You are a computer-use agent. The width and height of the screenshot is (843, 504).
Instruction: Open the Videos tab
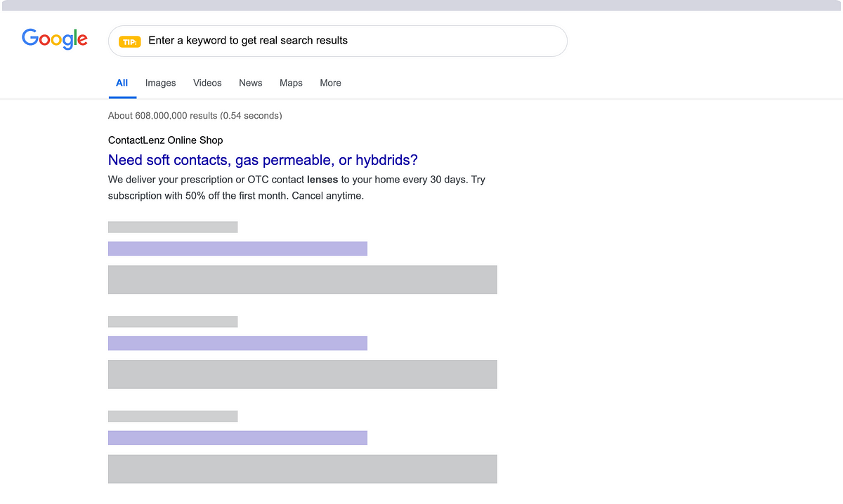coord(207,83)
